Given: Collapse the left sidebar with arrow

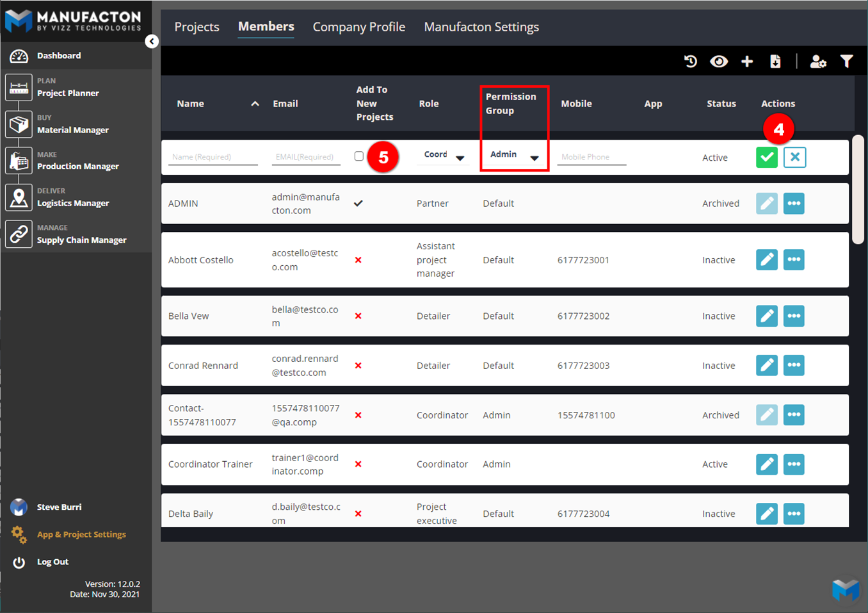Looking at the screenshot, I should coord(152,42).
